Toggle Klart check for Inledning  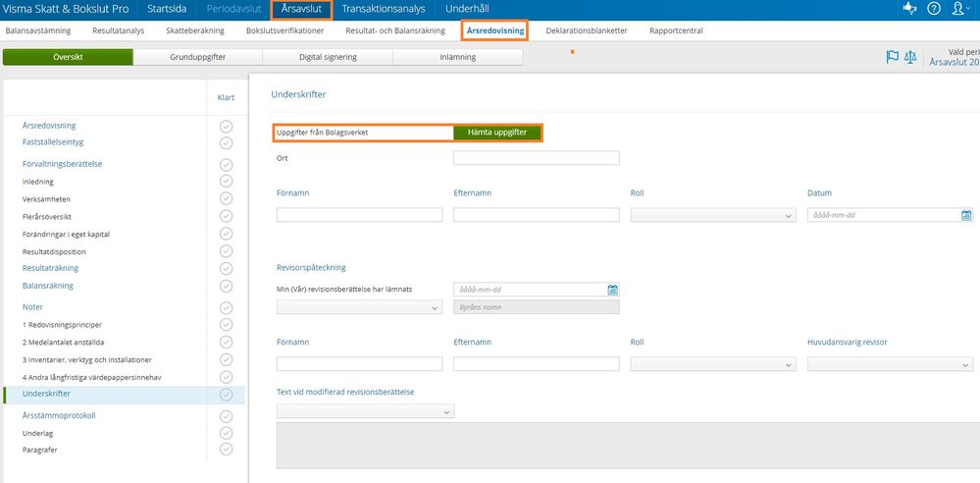[x=227, y=182]
